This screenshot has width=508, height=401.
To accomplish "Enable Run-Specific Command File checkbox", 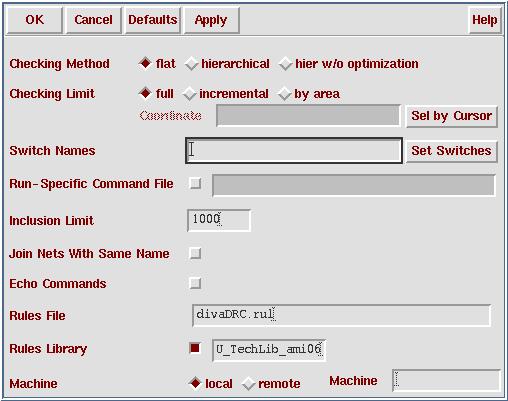I will point(195,183).
